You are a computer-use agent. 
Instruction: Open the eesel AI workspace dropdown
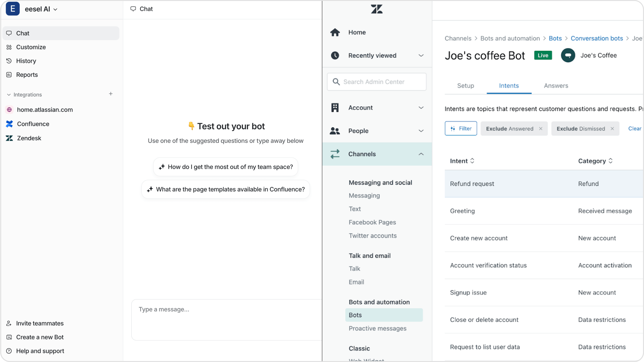tap(41, 9)
